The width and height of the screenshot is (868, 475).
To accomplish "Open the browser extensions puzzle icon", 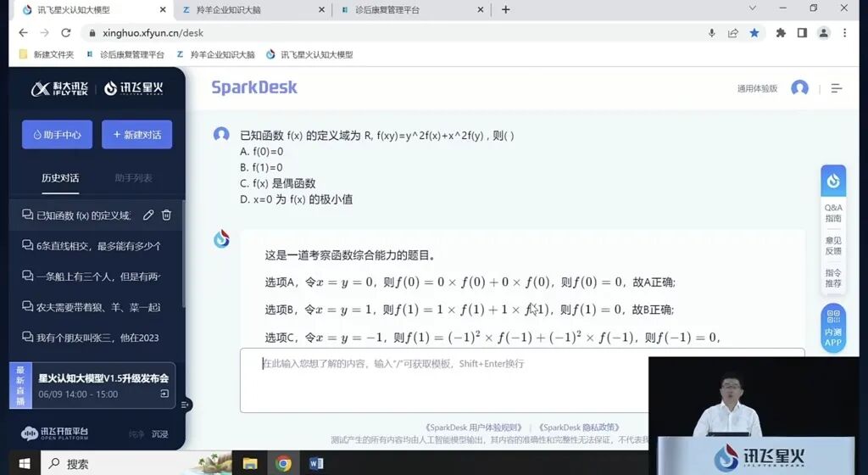I will pyautogui.click(x=781, y=33).
